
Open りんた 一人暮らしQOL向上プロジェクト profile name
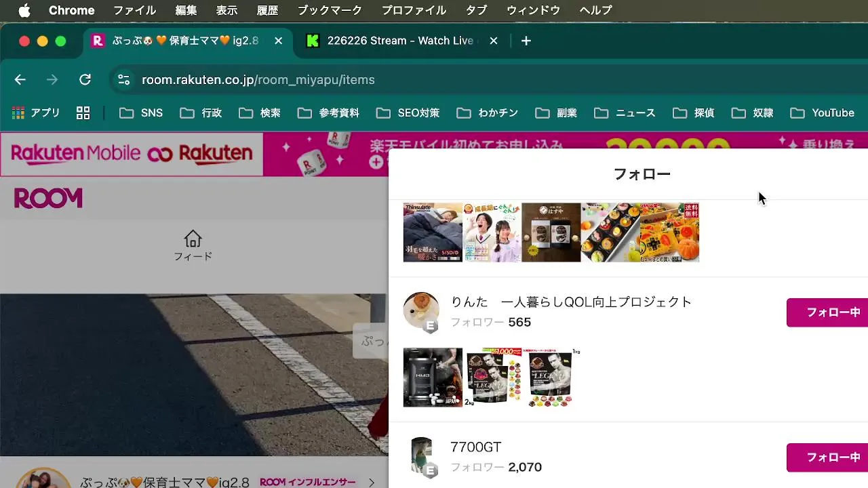point(571,302)
